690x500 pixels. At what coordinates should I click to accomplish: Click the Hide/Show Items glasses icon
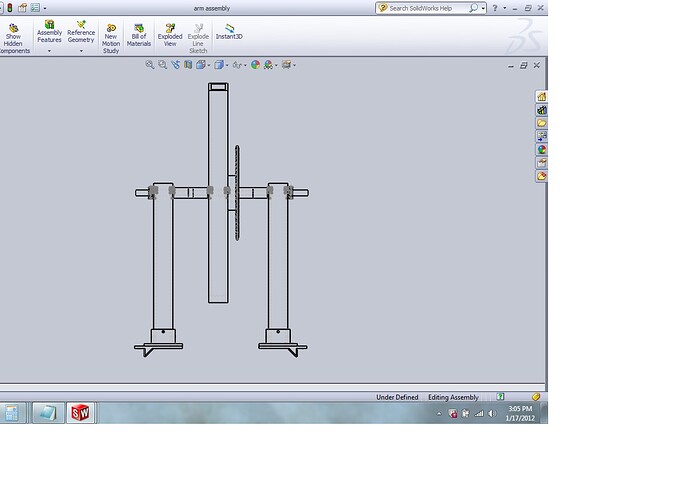237,65
